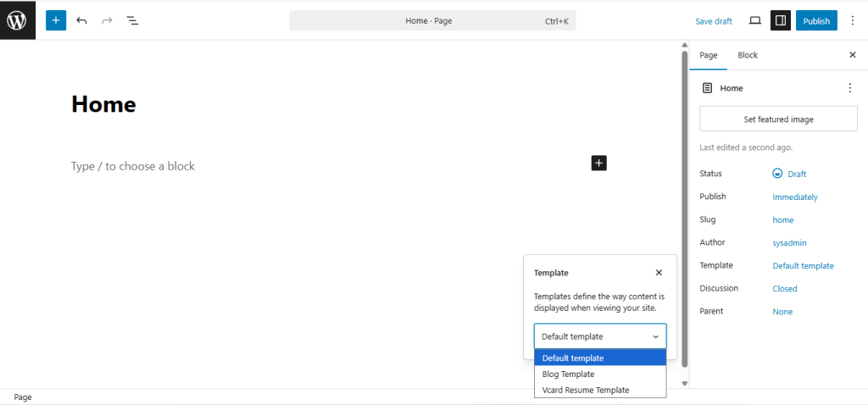This screenshot has height=405, width=868.
Task: Expand the Default template dropdown
Action: point(600,336)
